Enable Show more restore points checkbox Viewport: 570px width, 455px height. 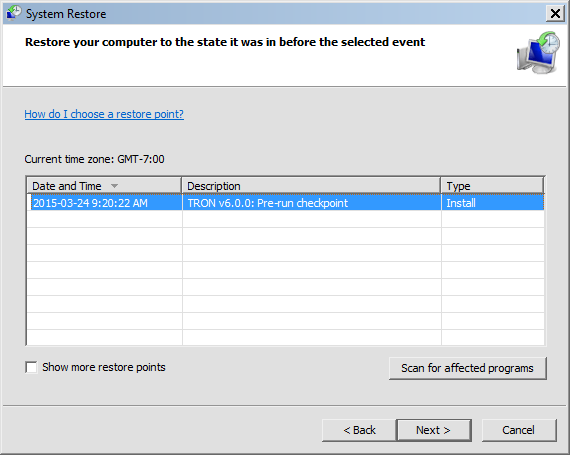click(x=31, y=367)
